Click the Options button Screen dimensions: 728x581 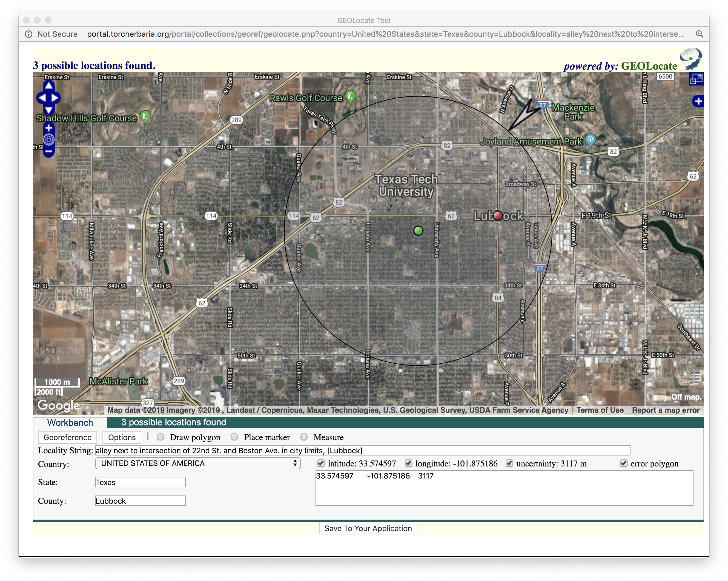122,437
